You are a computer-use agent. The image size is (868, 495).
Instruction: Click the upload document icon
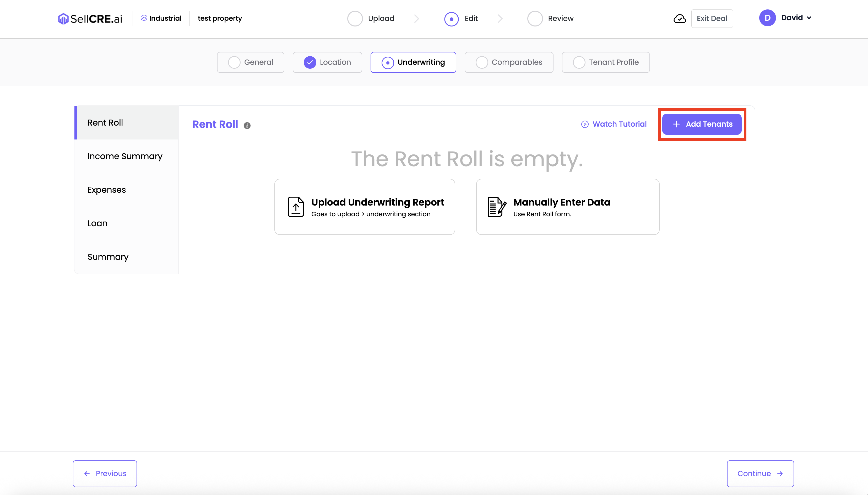(296, 207)
